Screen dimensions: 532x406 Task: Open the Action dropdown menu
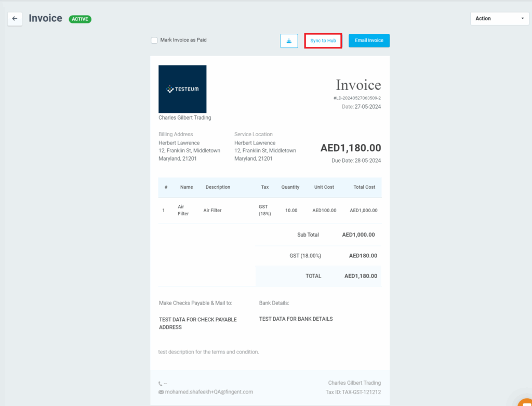coord(499,19)
